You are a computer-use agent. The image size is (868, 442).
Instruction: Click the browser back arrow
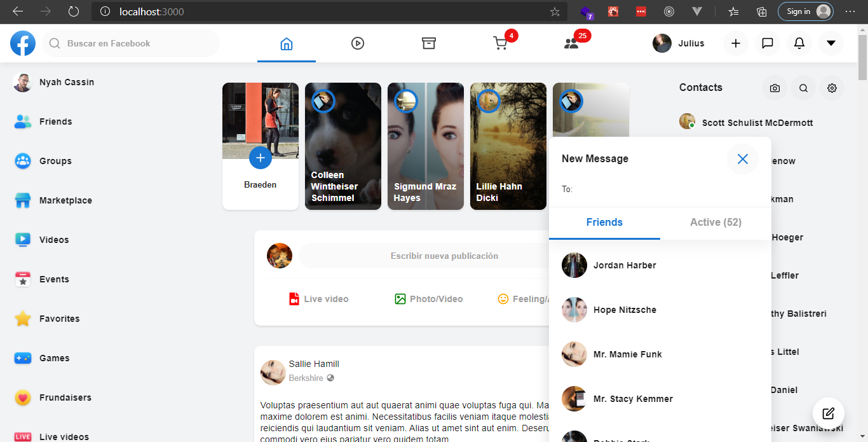click(18, 11)
